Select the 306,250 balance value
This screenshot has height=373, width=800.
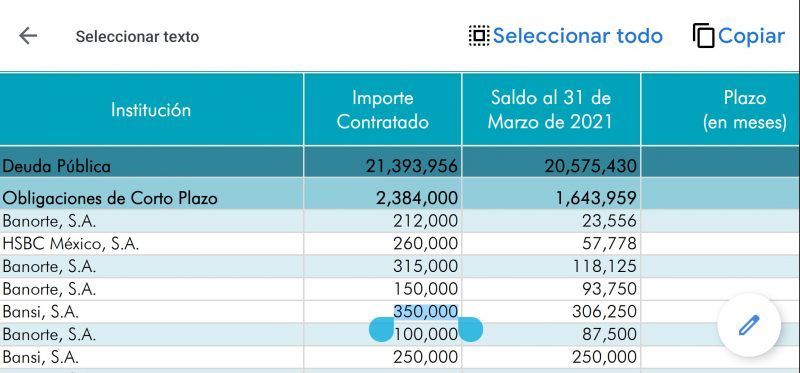(604, 311)
